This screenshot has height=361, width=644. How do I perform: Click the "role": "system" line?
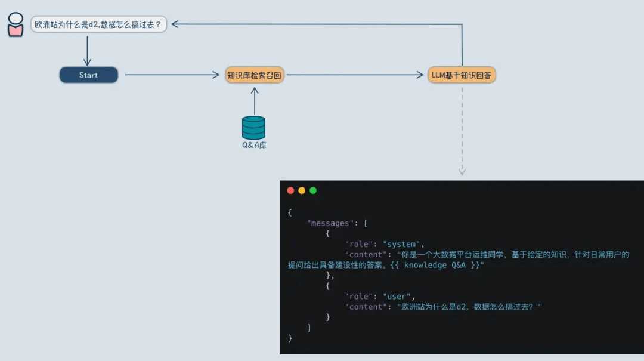tap(384, 244)
